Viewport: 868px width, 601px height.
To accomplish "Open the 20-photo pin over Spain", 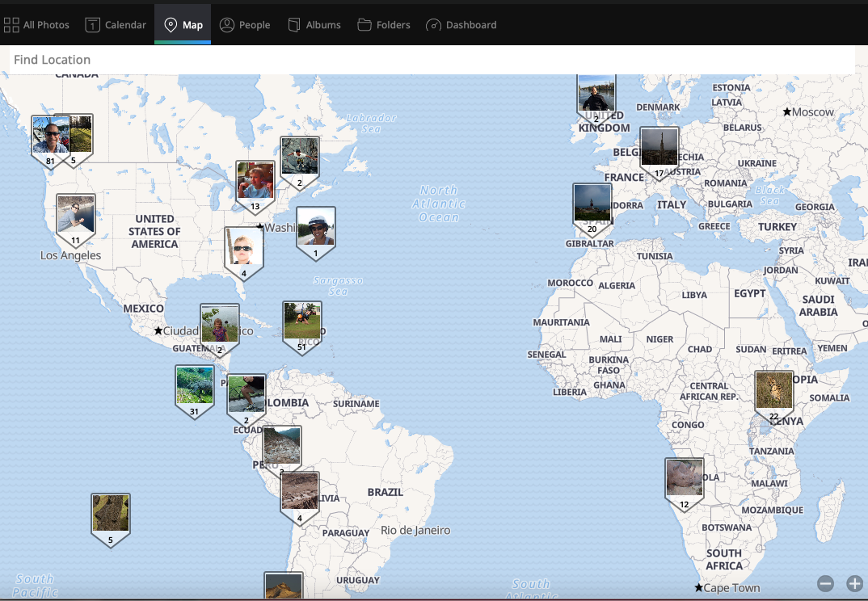I will click(592, 204).
